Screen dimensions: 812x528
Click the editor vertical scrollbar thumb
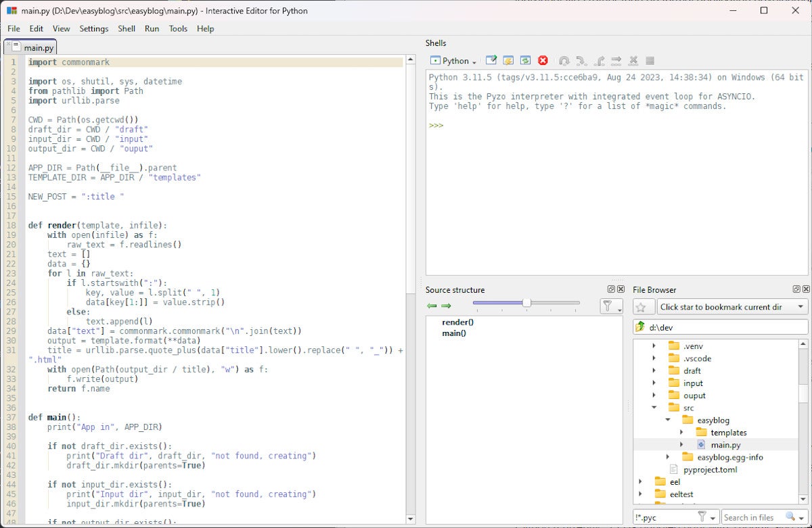(411, 180)
